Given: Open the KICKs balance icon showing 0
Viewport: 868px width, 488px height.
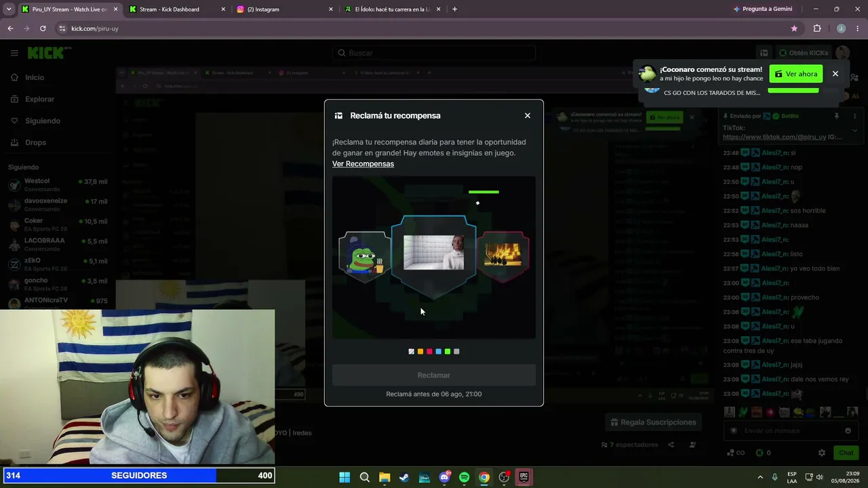Looking at the screenshot, I should pyautogui.click(x=763, y=453).
